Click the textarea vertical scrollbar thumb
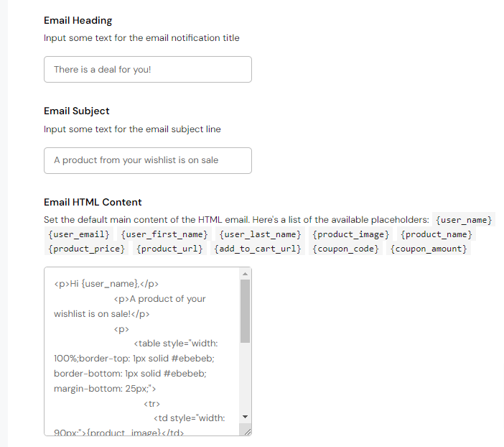Viewport: 504px width, 447px height. pos(245,310)
